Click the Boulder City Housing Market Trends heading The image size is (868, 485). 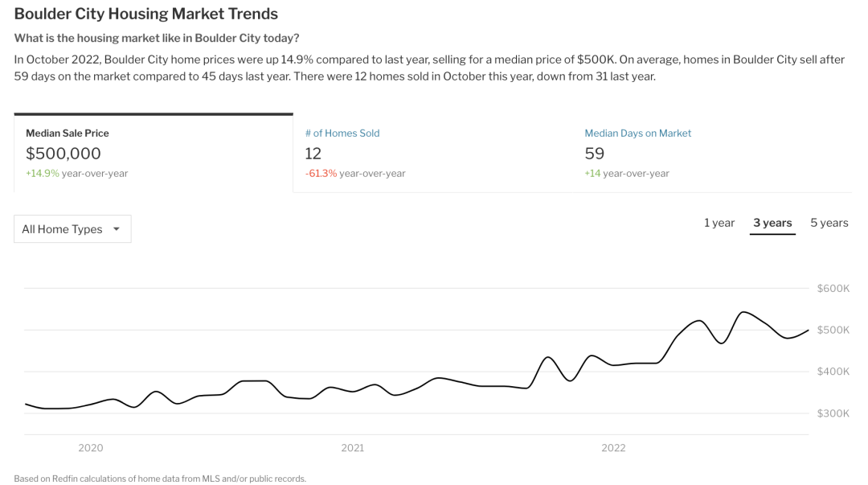click(x=146, y=14)
